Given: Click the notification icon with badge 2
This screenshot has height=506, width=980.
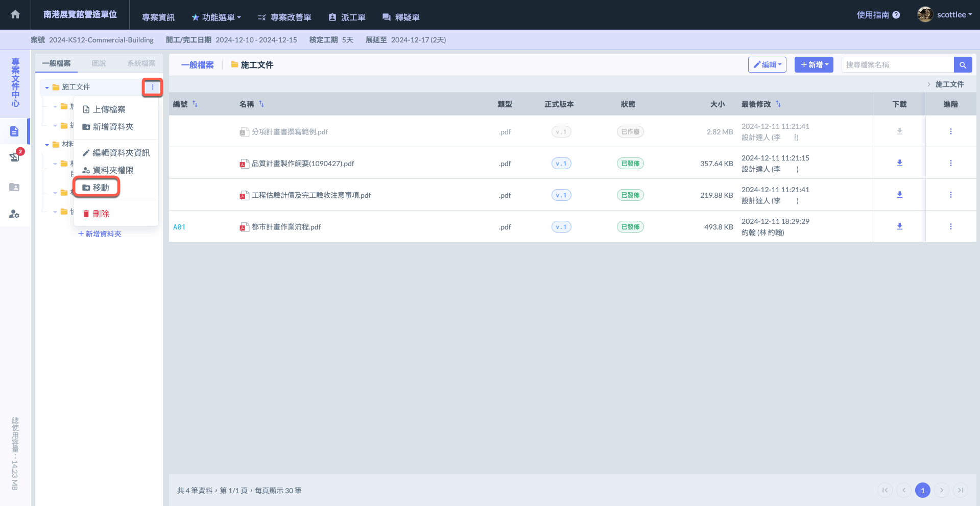Looking at the screenshot, I should (15, 156).
